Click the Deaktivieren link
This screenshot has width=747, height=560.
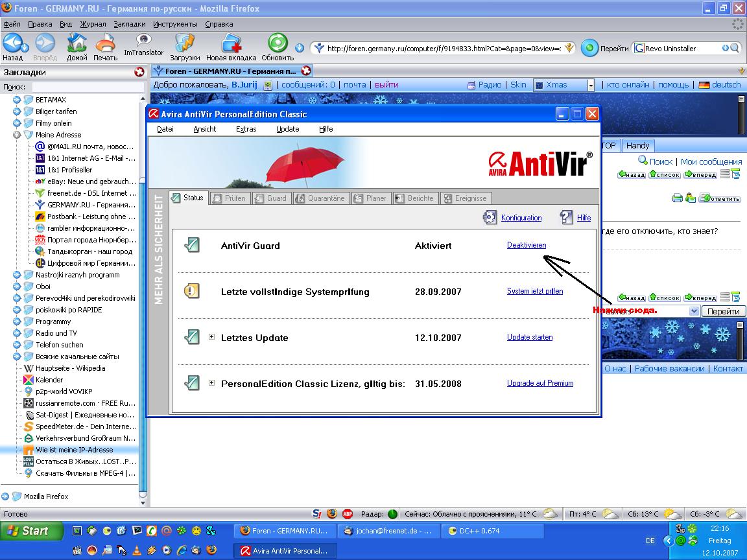(526, 245)
